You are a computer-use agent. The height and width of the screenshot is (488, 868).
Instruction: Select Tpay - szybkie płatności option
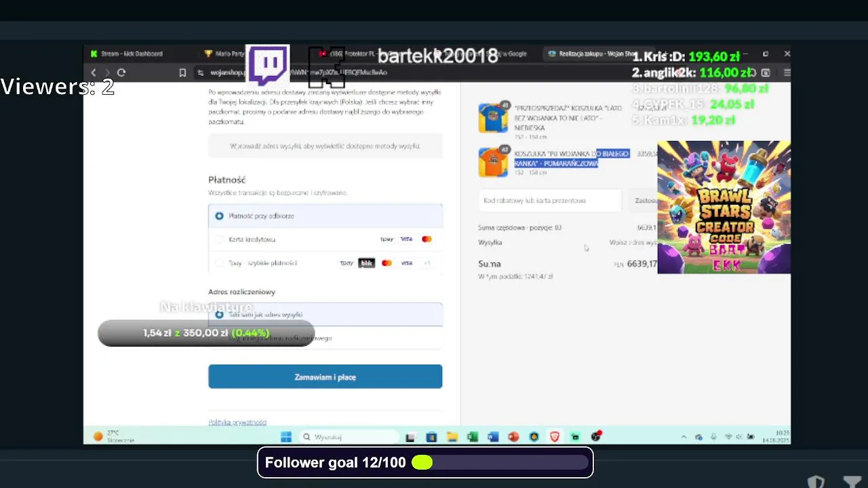(x=325, y=263)
